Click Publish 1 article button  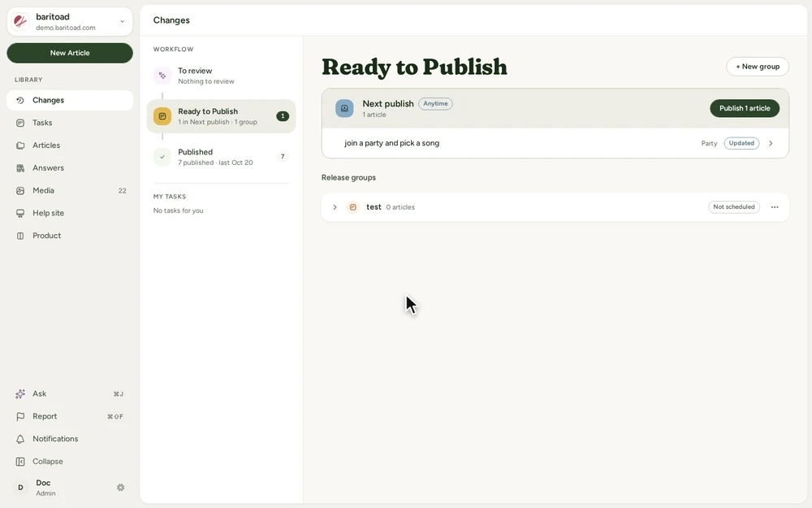click(744, 108)
